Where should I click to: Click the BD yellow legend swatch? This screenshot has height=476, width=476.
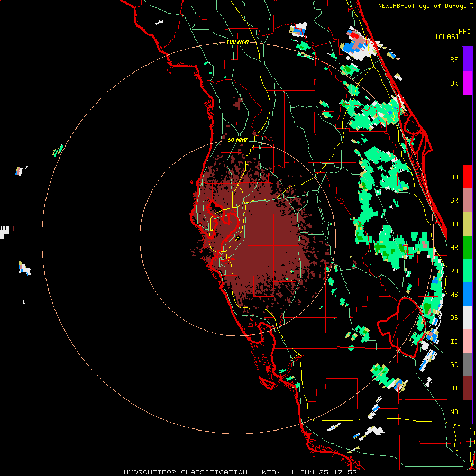[467, 224]
